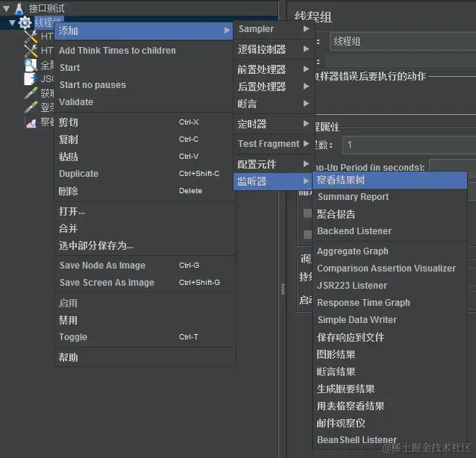Add 邮件观察仪 listener
This screenshot has width=476, height=458.
click(389, 423)
